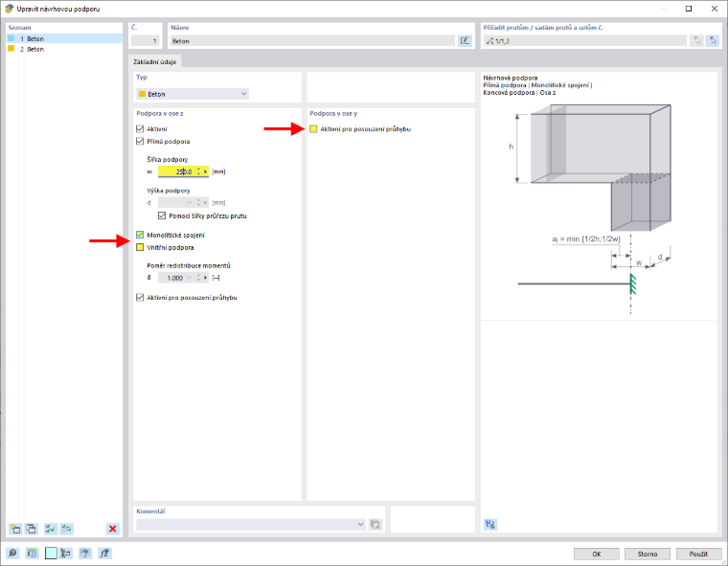Click the deselect all icon in list toolbar
728x566 pixels.
click(67, 529)
